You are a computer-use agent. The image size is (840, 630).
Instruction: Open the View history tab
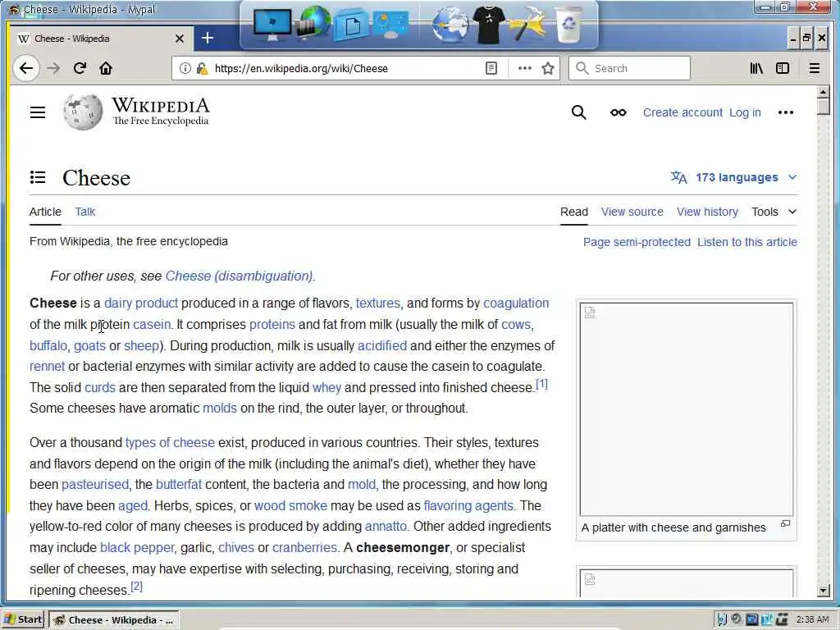707,212
